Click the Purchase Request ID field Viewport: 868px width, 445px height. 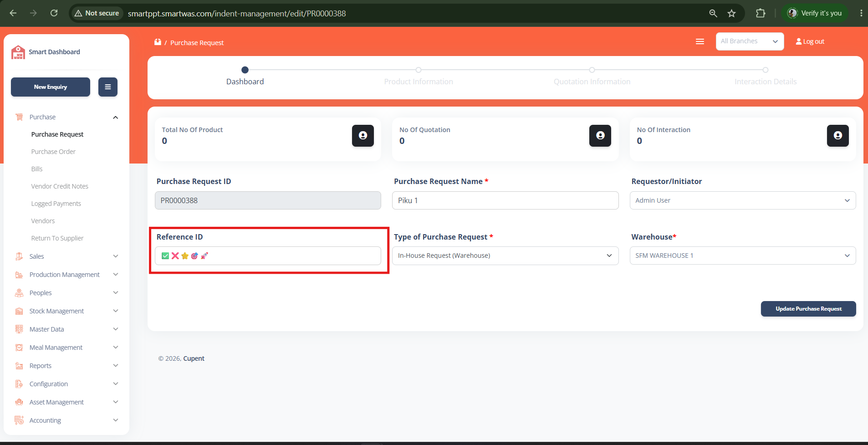tap(268, 200)
